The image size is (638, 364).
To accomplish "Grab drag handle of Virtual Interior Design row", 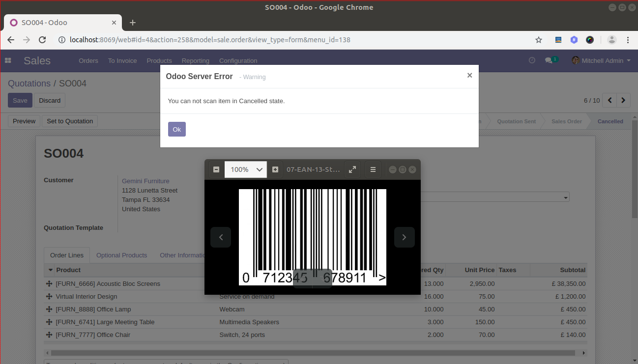I will [x=49, y=297].
